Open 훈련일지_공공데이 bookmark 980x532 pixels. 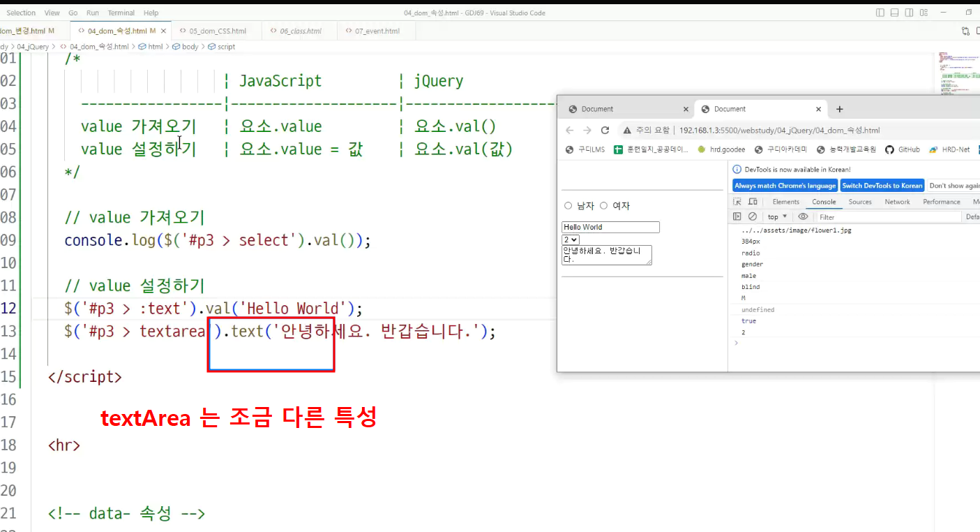[x=651, y=149]
